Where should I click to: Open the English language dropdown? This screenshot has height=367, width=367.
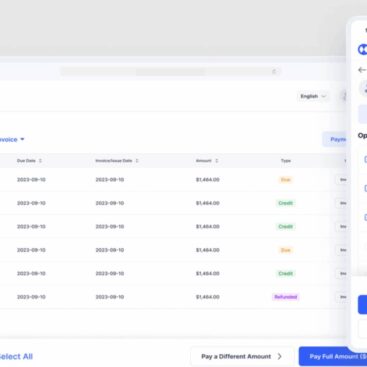point(313,96)
